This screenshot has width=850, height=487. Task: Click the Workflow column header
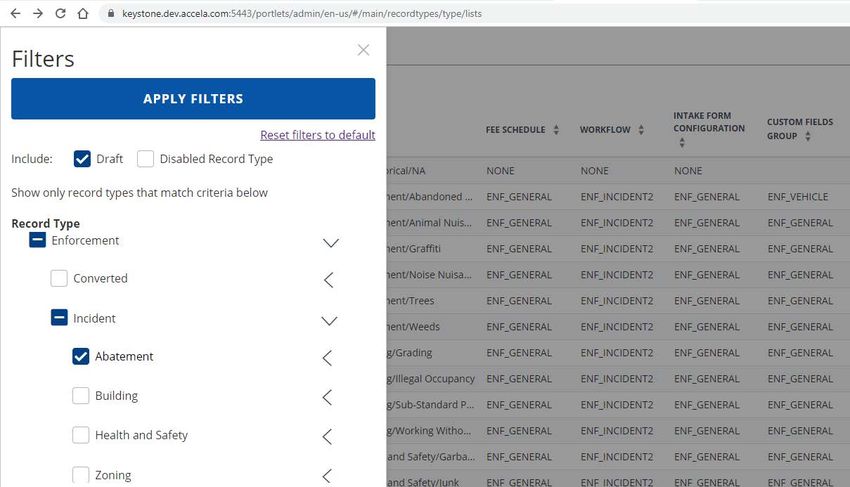605,130
